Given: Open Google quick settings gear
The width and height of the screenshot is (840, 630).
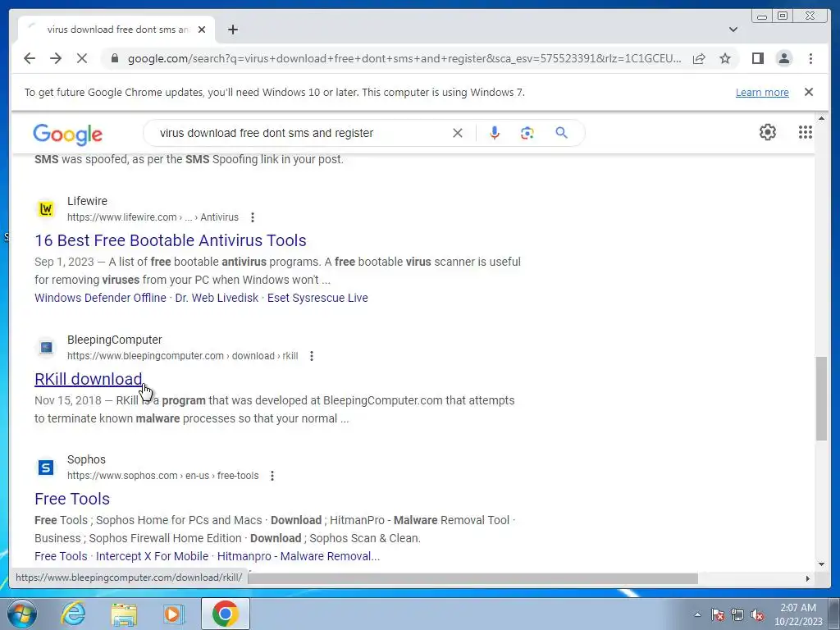Looking at the screenshot, I should (768, 132).
